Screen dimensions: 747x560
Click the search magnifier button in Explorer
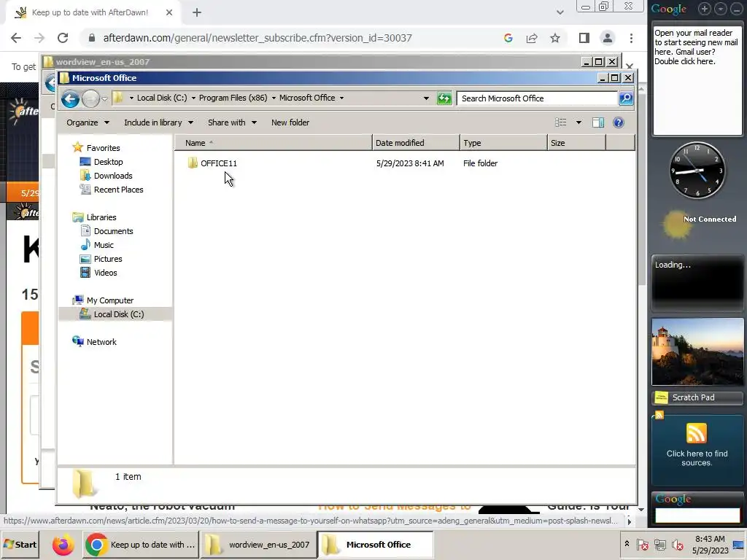(625, 98)
